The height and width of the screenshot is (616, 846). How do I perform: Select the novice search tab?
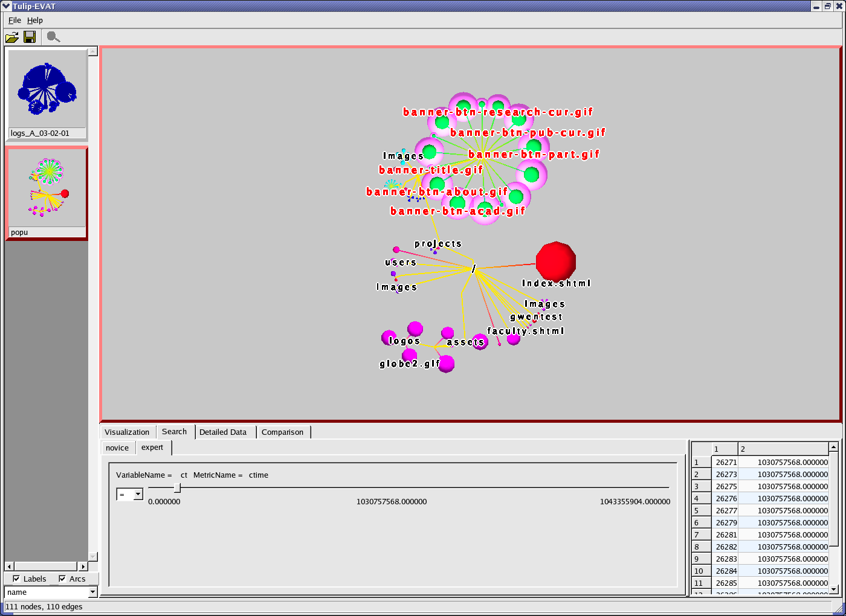117,448
